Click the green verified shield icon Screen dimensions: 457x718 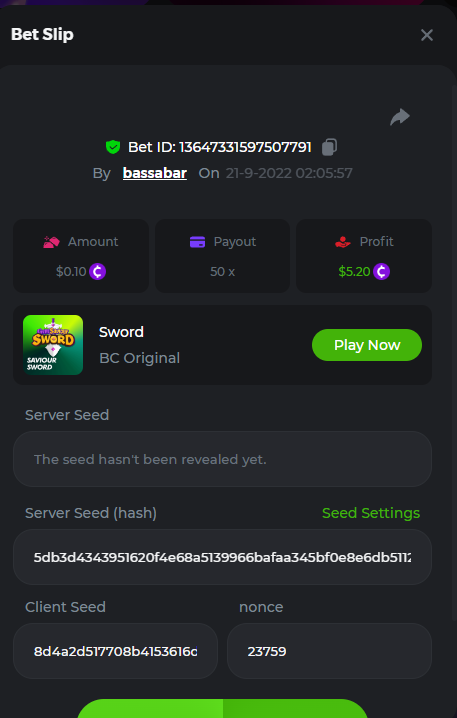(x=113, y=147)
